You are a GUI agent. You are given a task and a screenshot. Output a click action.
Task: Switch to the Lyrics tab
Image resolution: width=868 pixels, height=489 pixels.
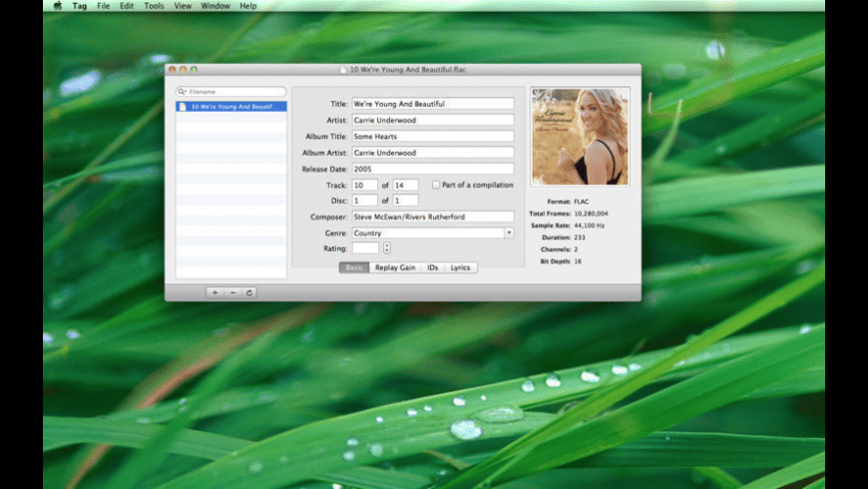point(461,267)
